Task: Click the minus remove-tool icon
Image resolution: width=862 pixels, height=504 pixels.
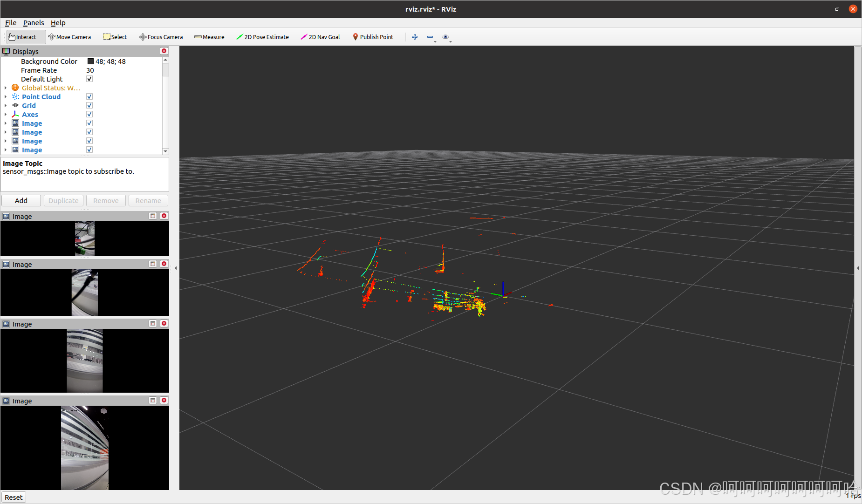Action: (430, 37)
